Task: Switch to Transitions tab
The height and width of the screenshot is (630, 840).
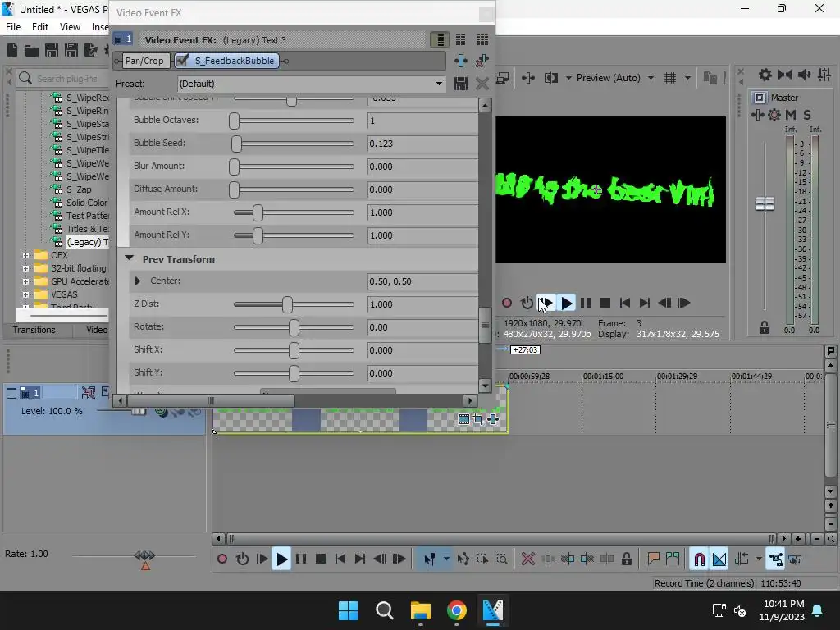Action: [34, 330]
